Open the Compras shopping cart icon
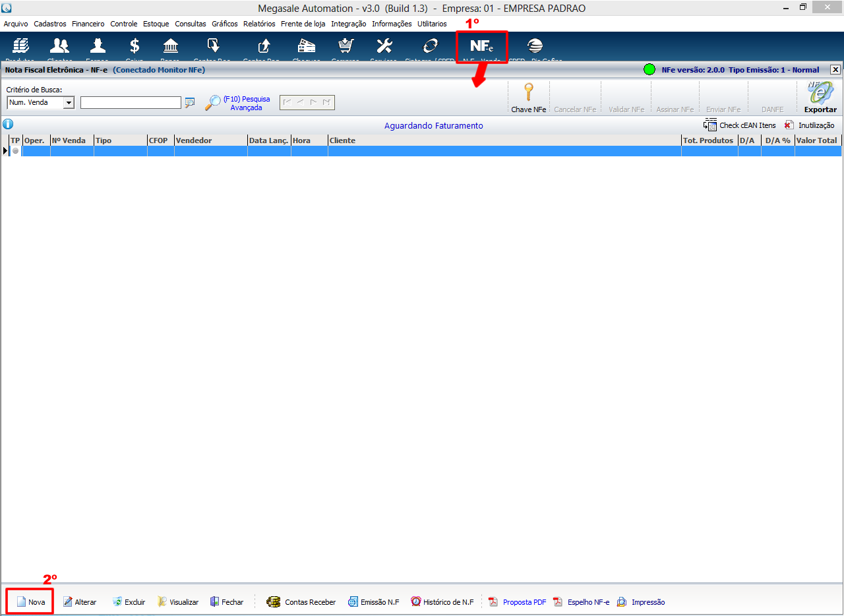844x616 pixels. coord(345,46)
